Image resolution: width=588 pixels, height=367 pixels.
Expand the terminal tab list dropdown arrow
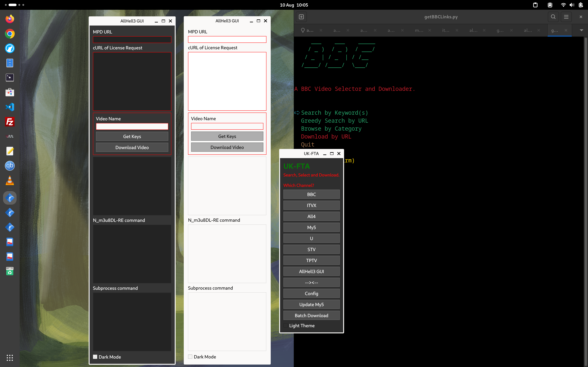coord(581,30)
